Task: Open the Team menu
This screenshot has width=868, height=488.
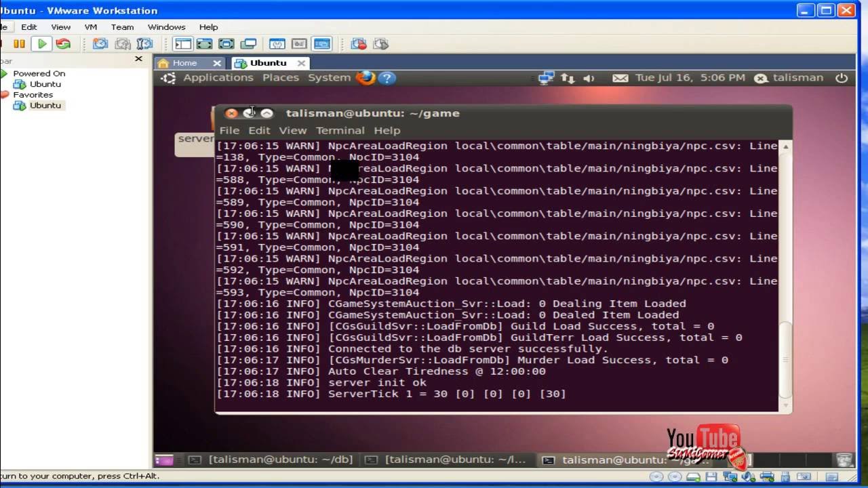Action: (x=122, y=27)
